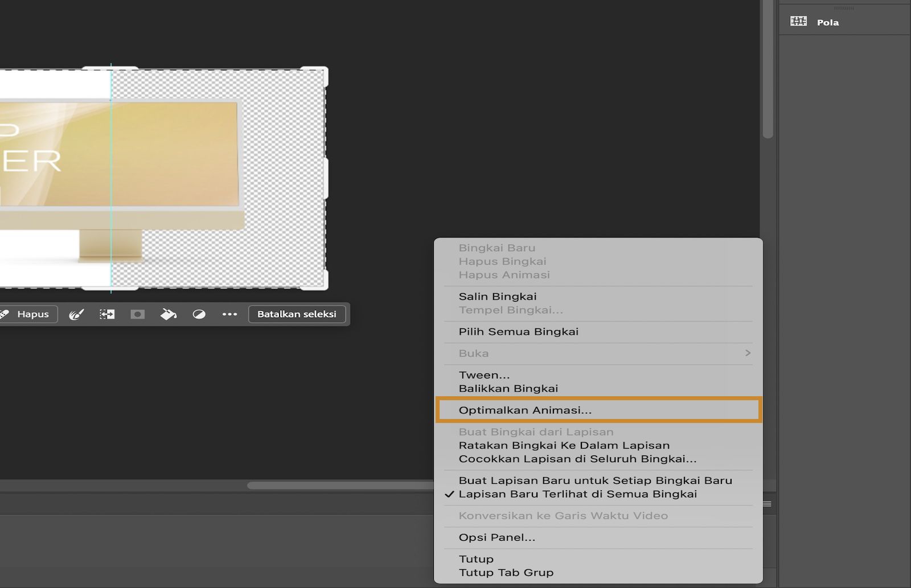The width and height of the screenshot is (911, 588).
Task: Select the Brush tool in the contextual task bar
Action: tap(77, 314)
